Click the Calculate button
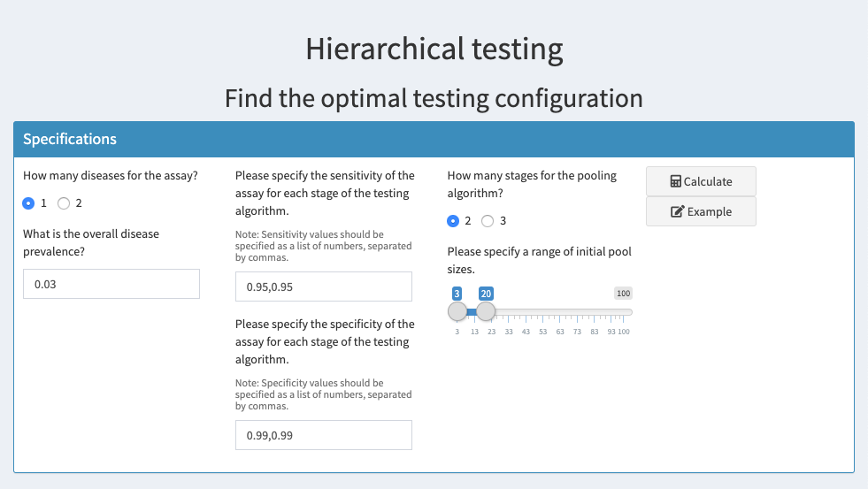 coord(701,181)
